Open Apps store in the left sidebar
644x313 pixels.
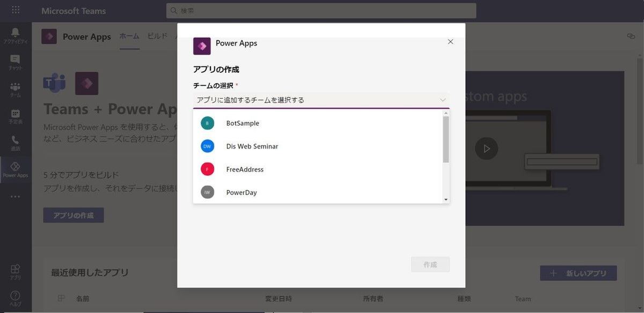click(16, 272)
